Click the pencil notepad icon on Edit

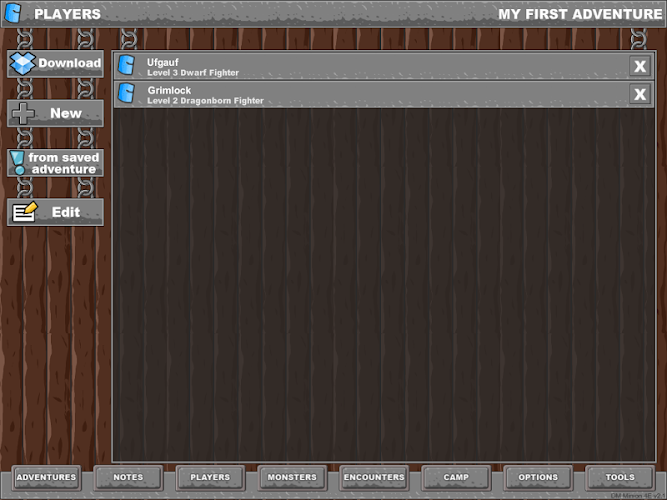(x=25, y=212)
